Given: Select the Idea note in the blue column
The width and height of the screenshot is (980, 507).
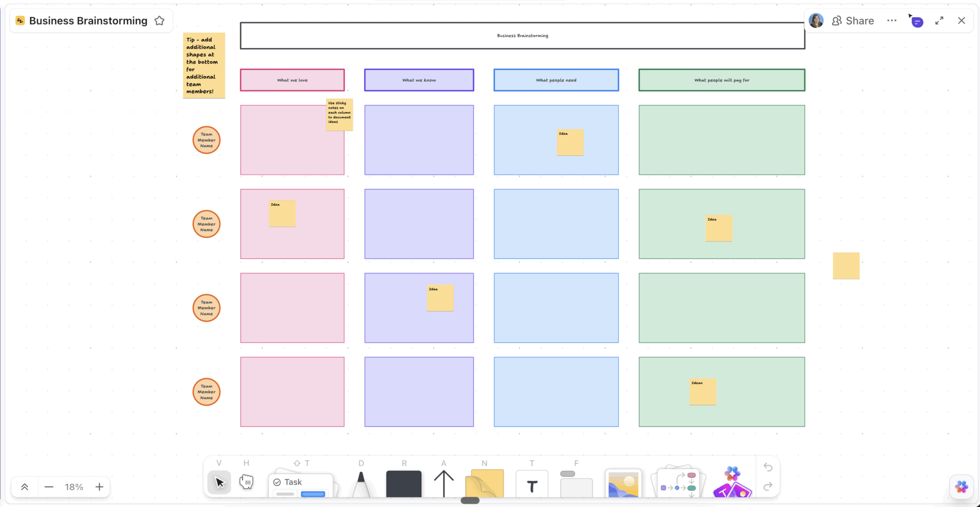Looking at the screenshot, I should [x=570, y=142].
